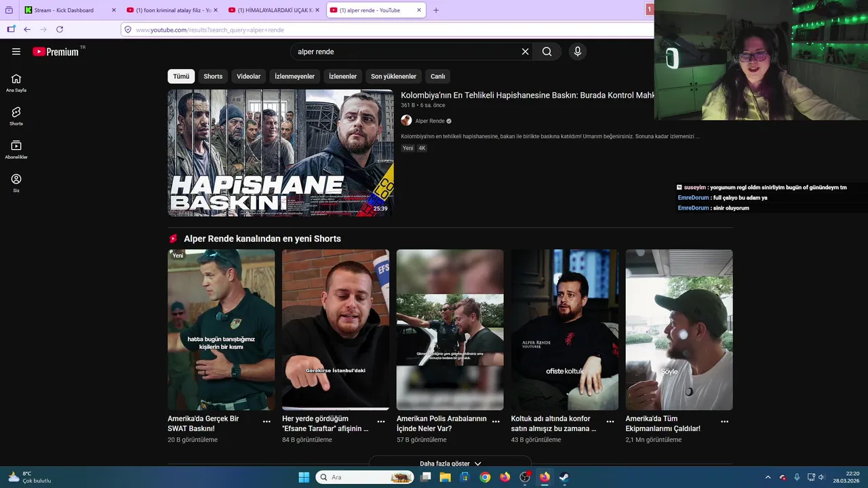868x488 pixels.
Task: Open options for Efsane Taraftar short
Action: click(x=381, y=422)
